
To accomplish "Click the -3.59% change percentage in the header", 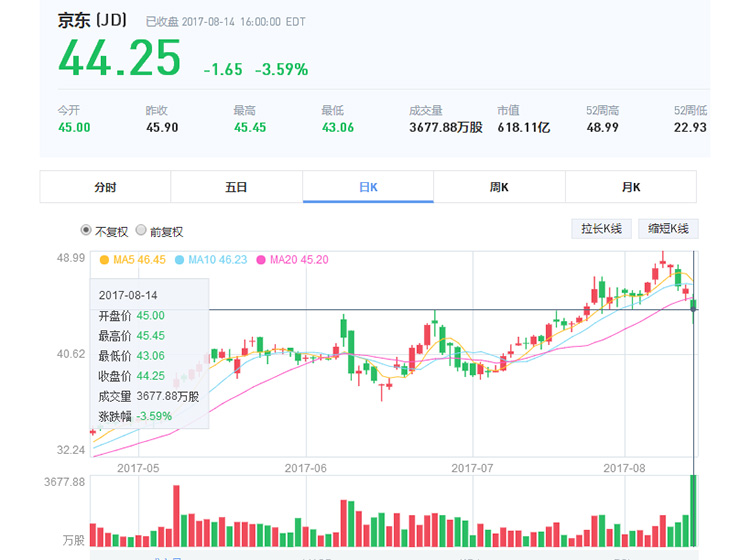I will [x=281, y=70].
